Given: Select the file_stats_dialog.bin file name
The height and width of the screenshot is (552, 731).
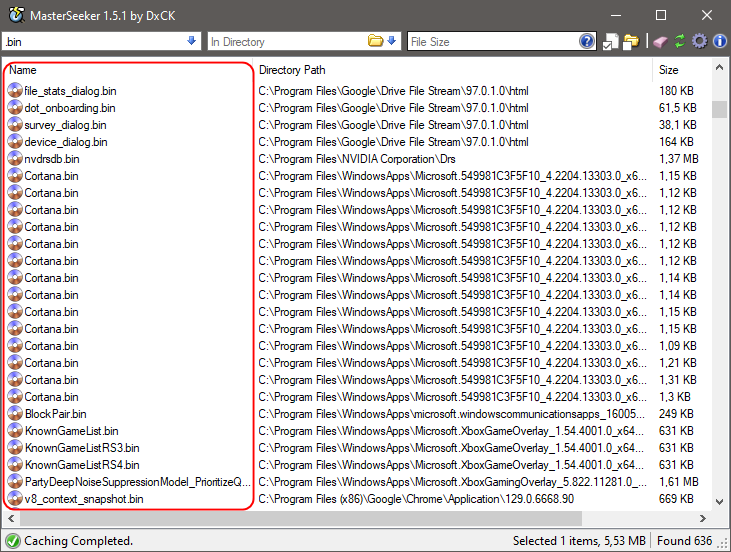Looking at the screenshot, I should pyautogui.click(x=70, y=91).
